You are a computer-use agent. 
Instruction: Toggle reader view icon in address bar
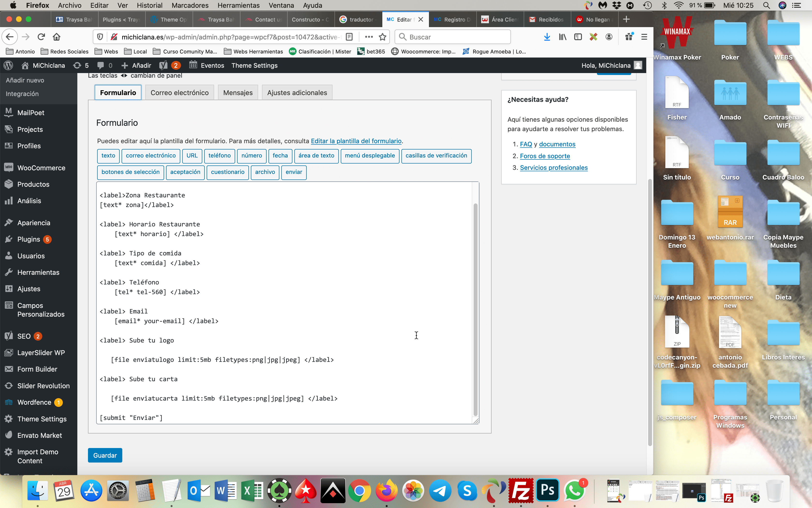[349, 37]
